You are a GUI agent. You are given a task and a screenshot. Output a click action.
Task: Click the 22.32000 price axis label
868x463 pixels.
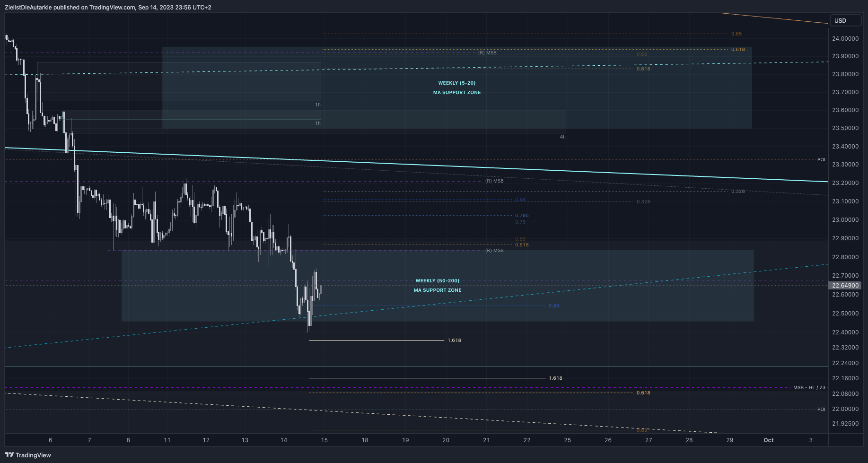tap(845, 348)
